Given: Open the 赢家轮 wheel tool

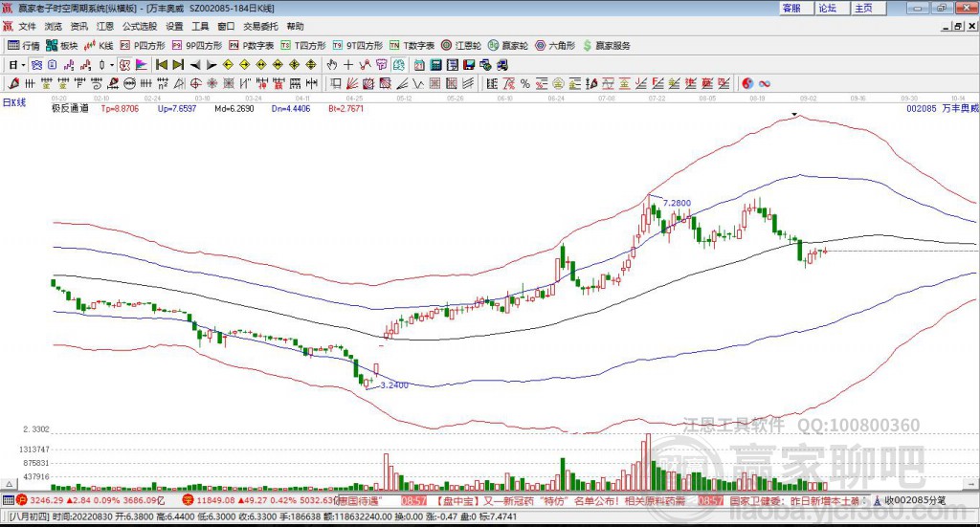Looking at the screenshot, I should (x=508, y=46).
